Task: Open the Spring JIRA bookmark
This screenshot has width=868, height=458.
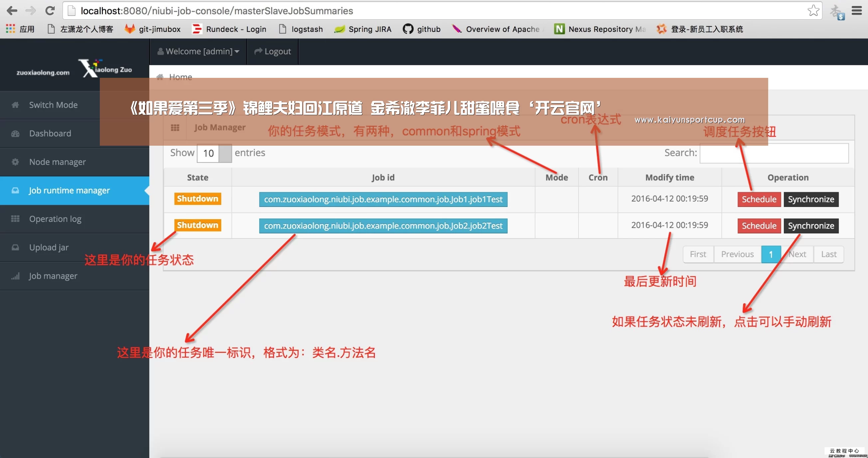Action: (x=363, y=29)
